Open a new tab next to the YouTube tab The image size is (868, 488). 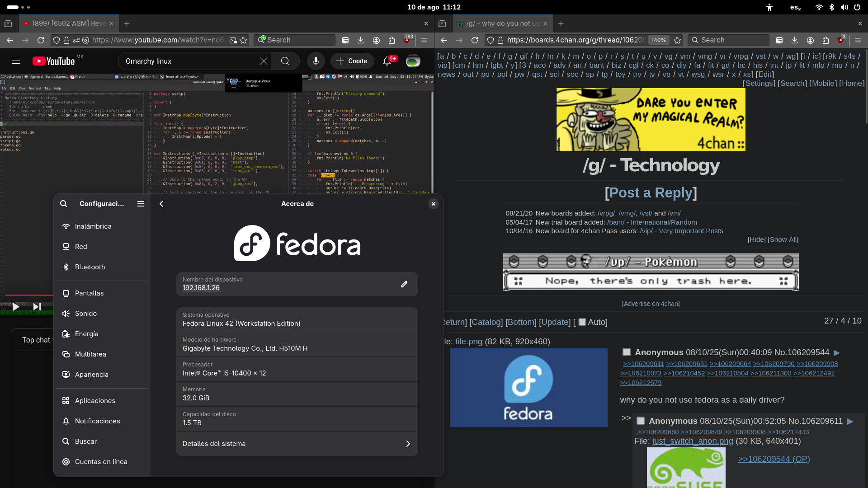click(x=127, y=23)
